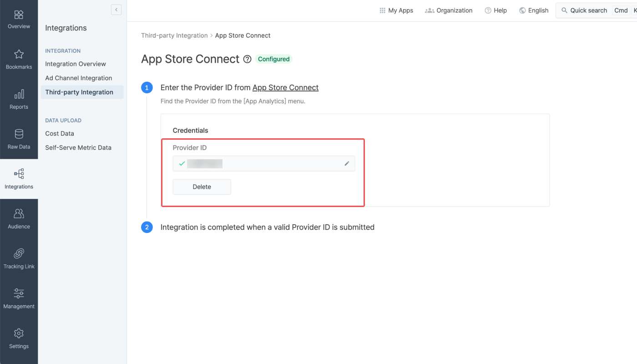Open Help menu
Viewport: 637px width, 364px height.
pos(495,10)
